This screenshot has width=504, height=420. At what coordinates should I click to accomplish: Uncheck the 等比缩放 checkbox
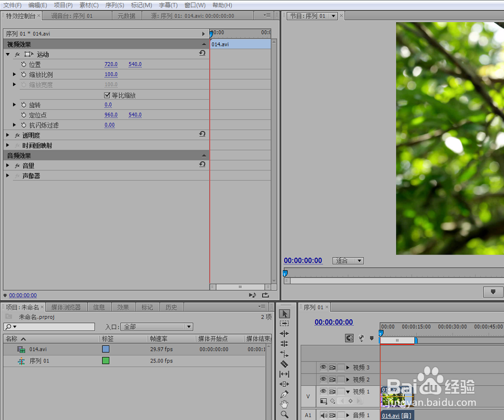107,95
